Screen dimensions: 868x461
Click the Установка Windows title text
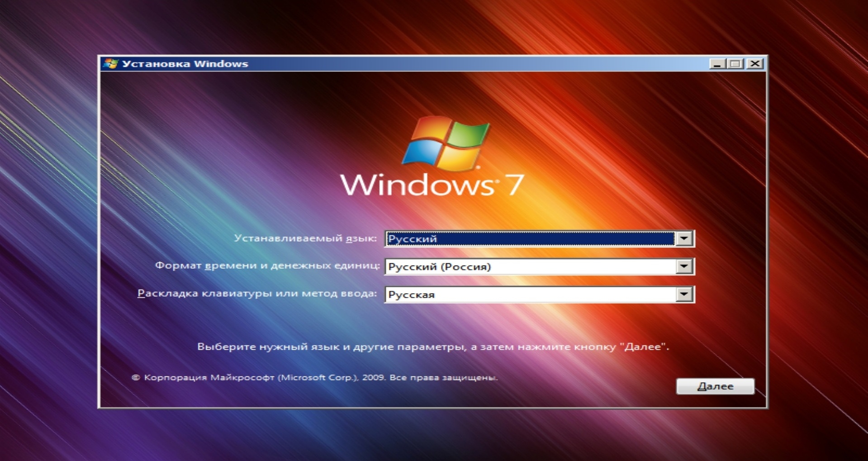(185, 64)
